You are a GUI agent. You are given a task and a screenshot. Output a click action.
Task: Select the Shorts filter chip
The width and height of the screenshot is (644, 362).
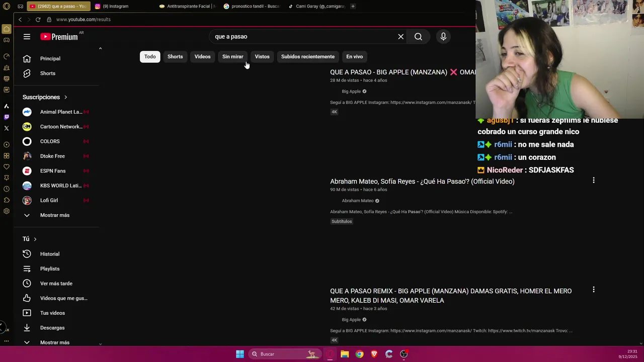pyautogui.click(x=175, y=57)
